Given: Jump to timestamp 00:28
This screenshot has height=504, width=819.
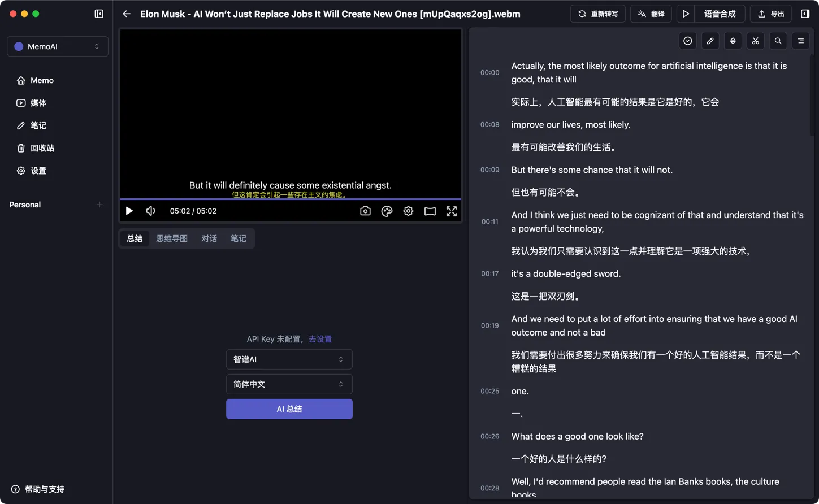Looking at the screenshot, I should click(x=490, y=489).
